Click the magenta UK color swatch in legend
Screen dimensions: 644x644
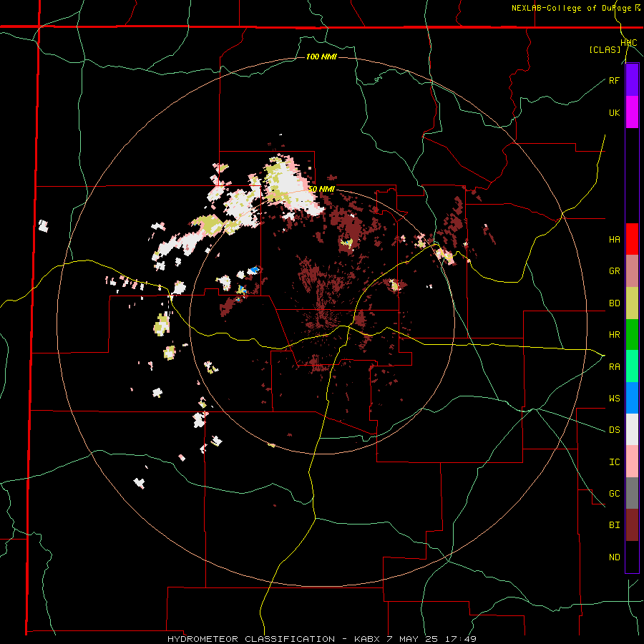tap(632, 112)
